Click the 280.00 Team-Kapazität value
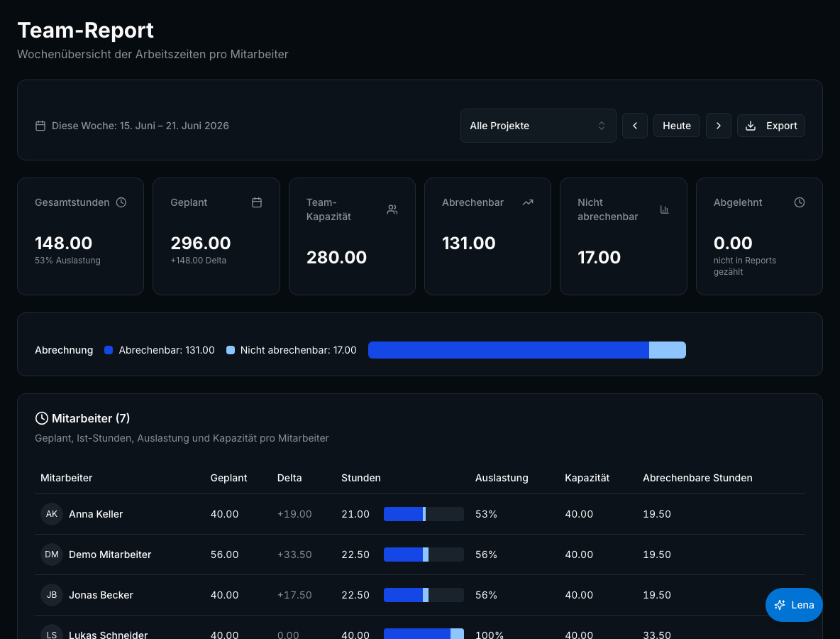Image resolution: width=840 pixels, height=639 pixels. pyautogui.click(x=336, y=257)
